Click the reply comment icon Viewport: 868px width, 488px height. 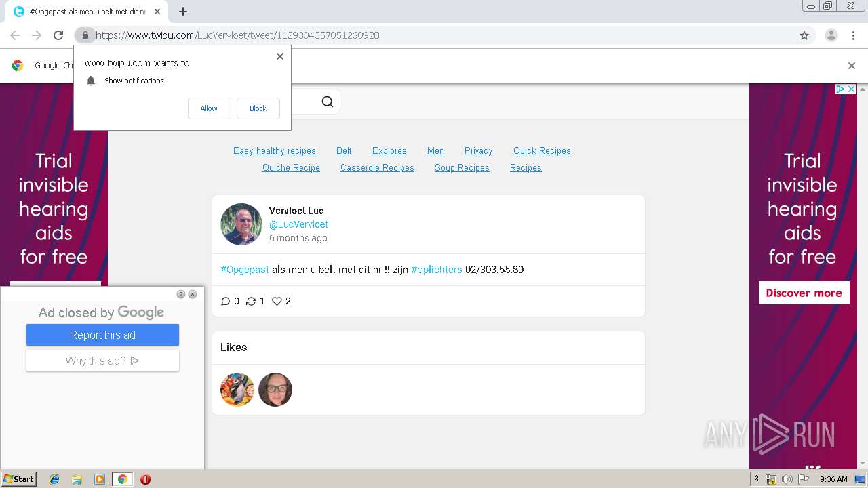[x=226, y=301]
